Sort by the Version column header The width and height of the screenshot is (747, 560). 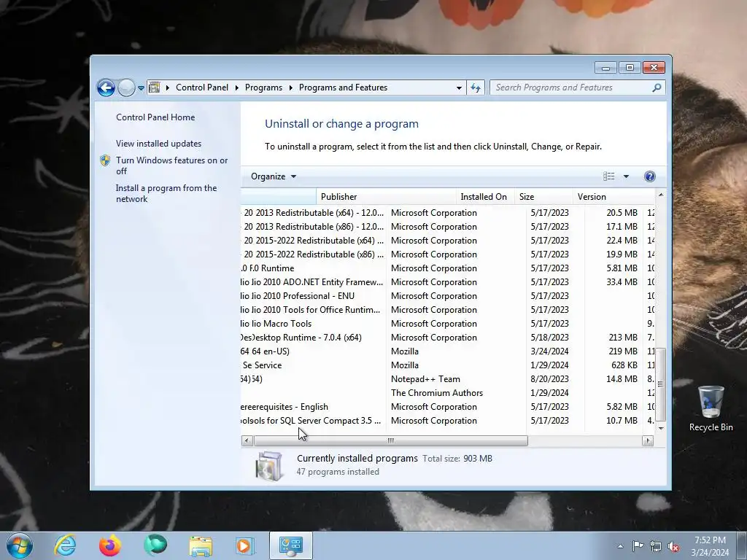(614, 197)
